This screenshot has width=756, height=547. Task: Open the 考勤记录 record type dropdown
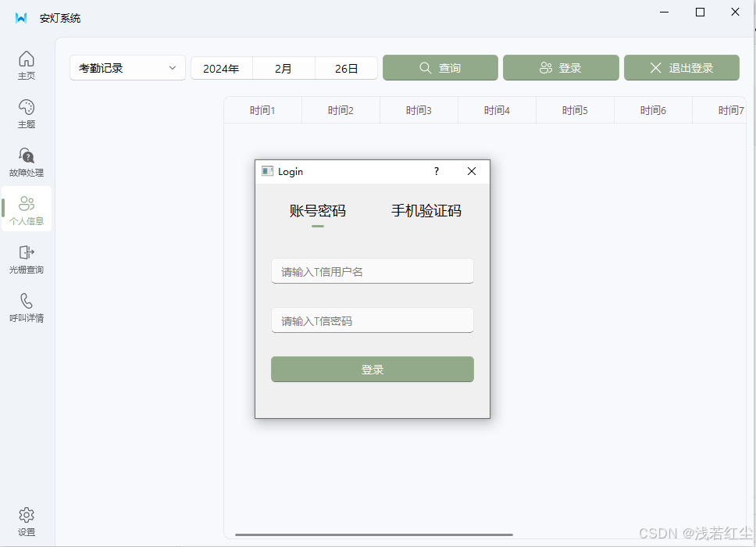(x=127, y=68)
